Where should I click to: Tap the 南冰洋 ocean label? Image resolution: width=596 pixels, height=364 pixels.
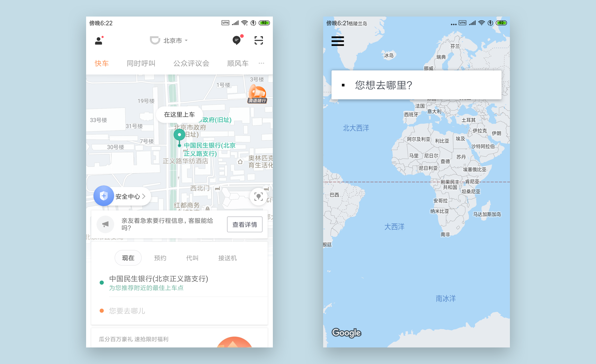pos(446,298)
